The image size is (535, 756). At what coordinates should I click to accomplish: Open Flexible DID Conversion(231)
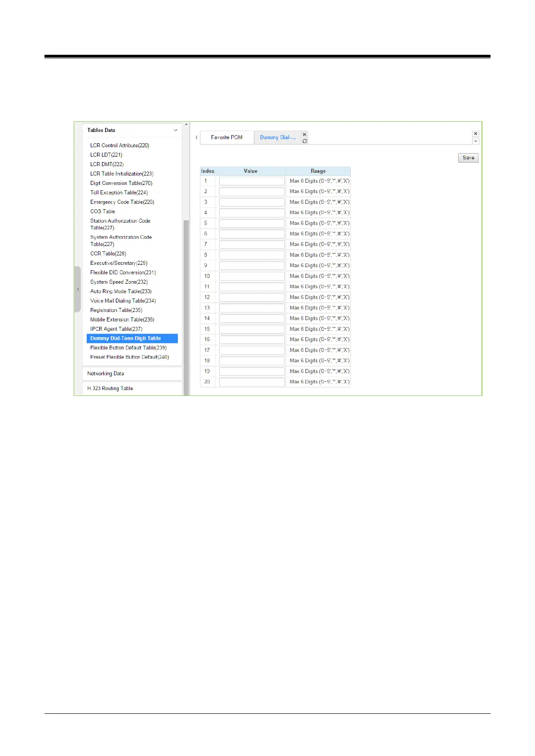[123, 273]
